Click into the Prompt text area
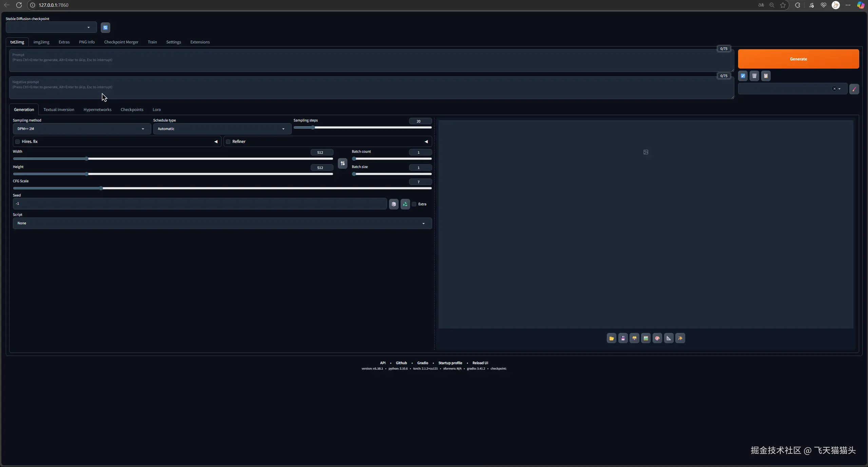 (x=371, y=60)
